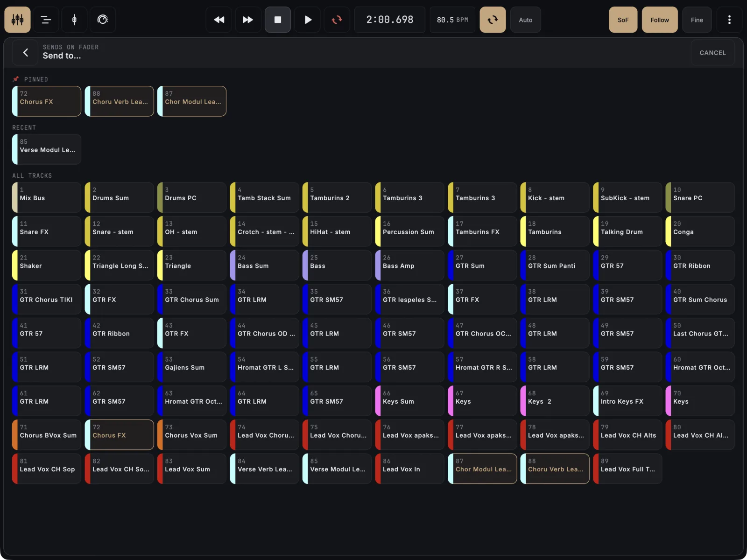This screenshot has width=747, height=560.
Task: Toggle the red loop/cycle button
Action: [x=337, y=20]
